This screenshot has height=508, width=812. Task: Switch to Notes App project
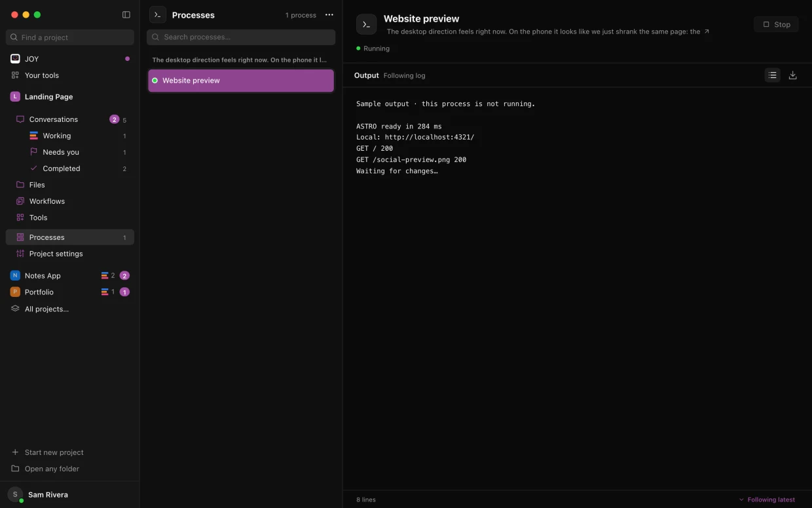70,275
